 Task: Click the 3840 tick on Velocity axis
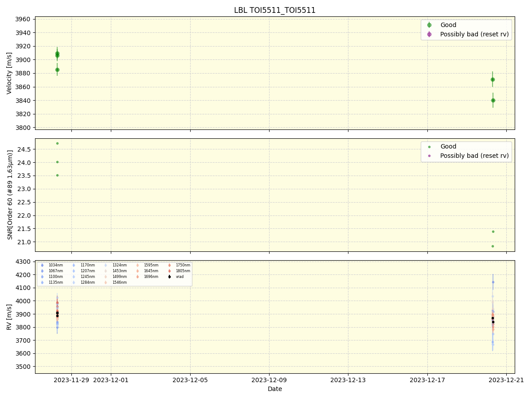coord(23,101)
